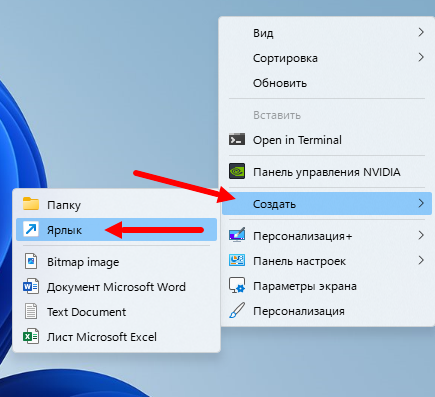
Task: Open Панель управления NVIDIA
Action: 327,172
